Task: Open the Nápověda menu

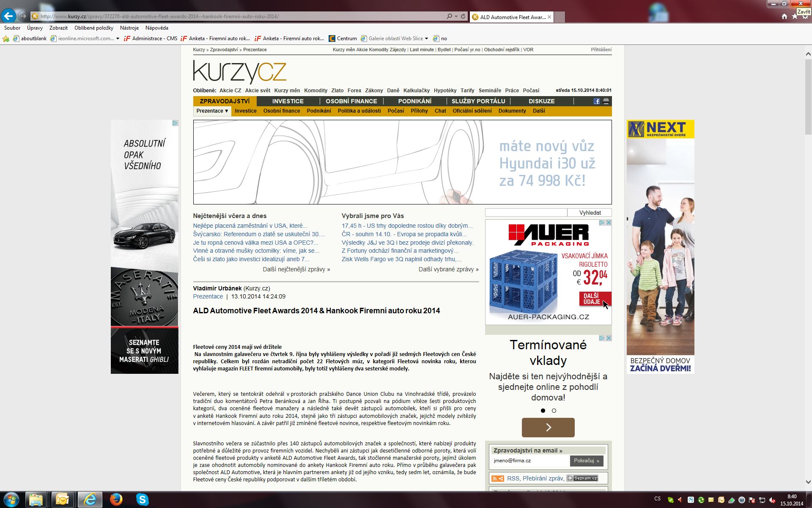Action: coord(157,28)
